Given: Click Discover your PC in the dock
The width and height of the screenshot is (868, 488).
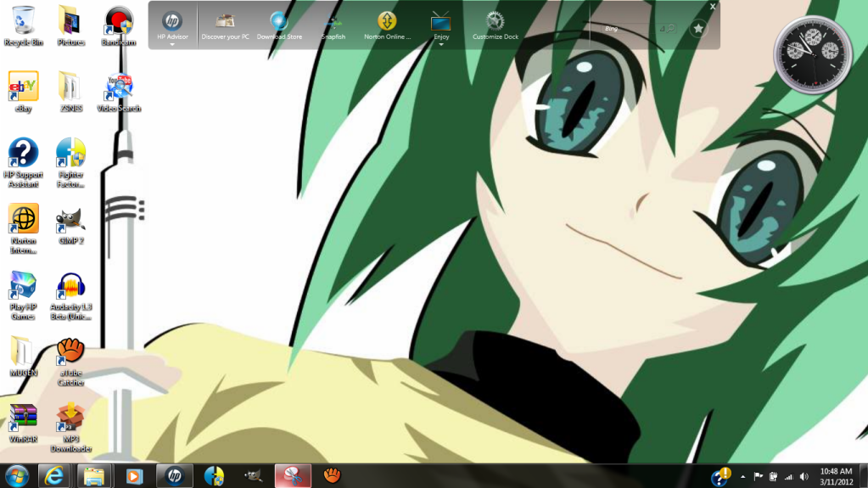Looking at the screenshot, I should (225, 26).
